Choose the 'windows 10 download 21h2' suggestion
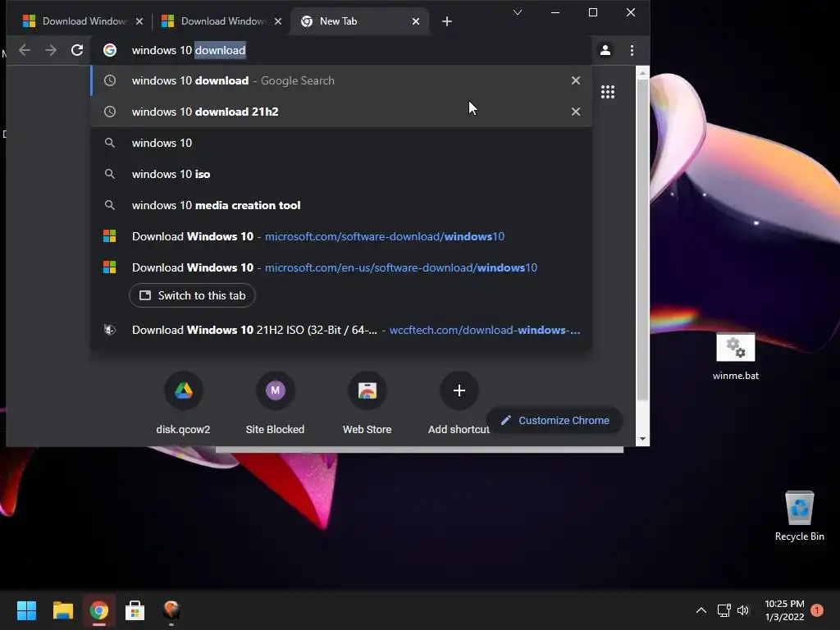Screen dimensions: 840x630 tap(341, 112)
